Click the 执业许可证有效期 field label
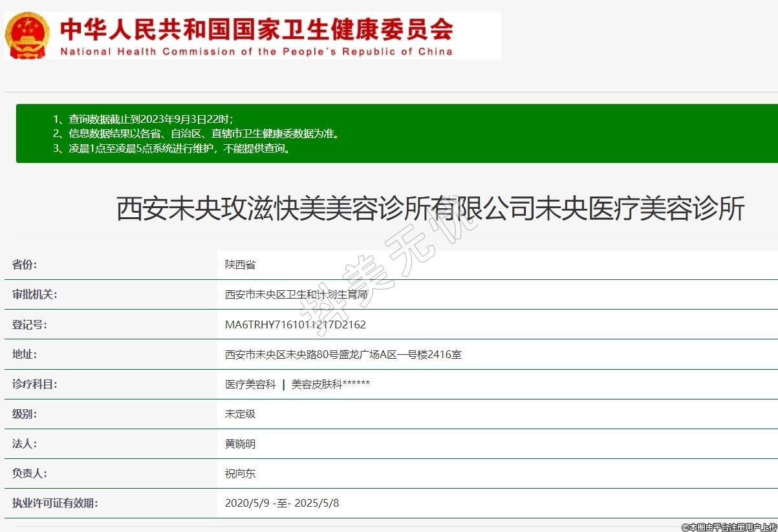Image resolution: width=778 pixels, height=532 pixels. 55,503
